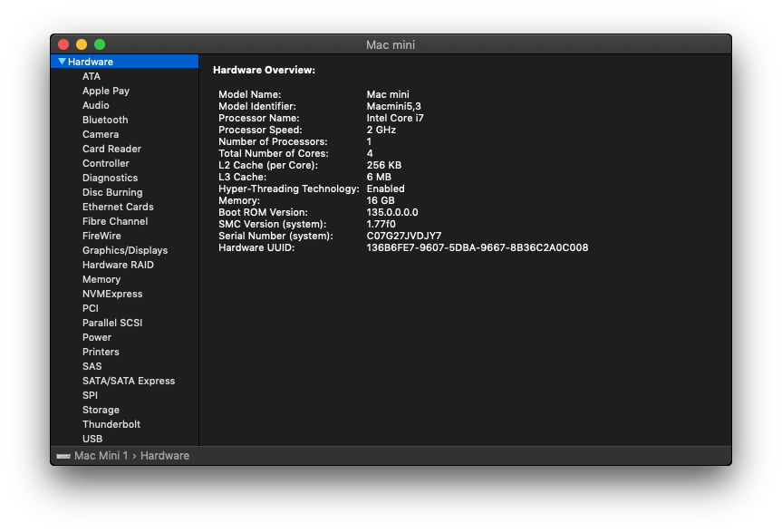Open the Apple Pay section
This screenshot has height=532, width=782.
click(105, 91)
